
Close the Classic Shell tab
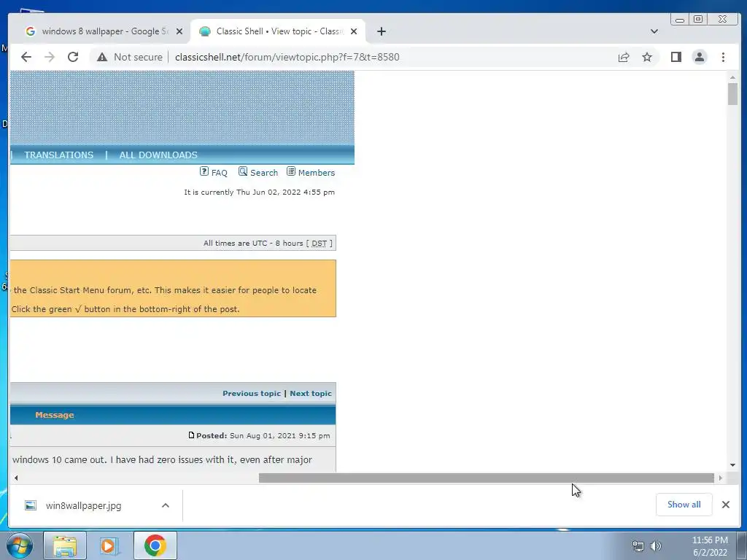(354, 31)
